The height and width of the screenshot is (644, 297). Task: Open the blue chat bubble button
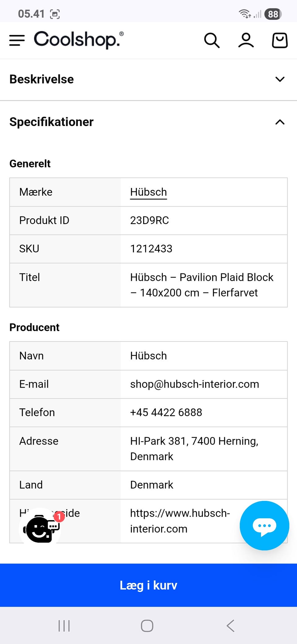tap(264, 525)
